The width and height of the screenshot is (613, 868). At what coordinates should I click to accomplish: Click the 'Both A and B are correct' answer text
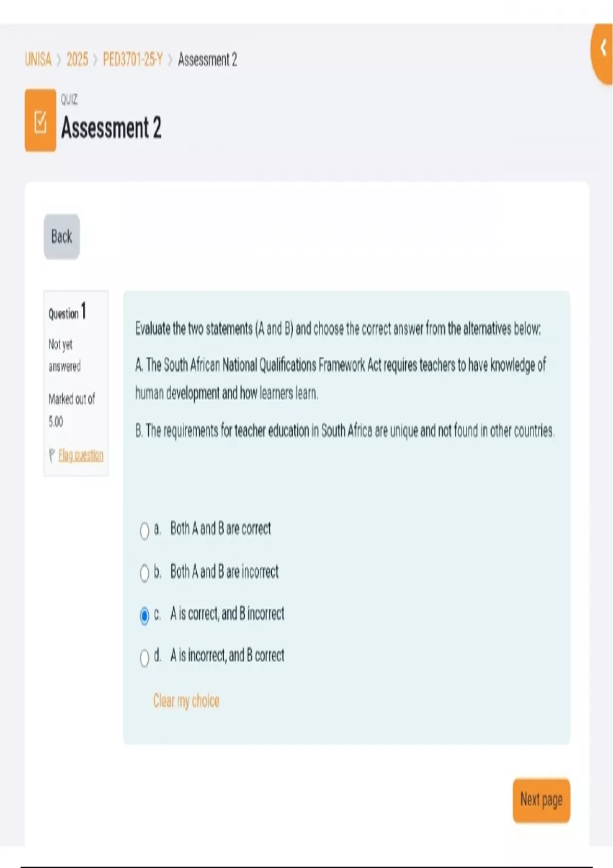click(220, 528)
